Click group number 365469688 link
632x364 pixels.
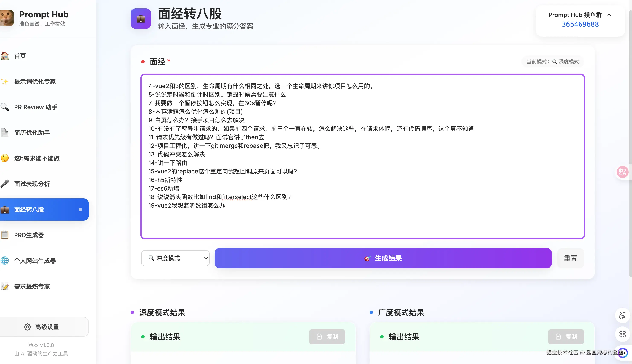[580, 24]
